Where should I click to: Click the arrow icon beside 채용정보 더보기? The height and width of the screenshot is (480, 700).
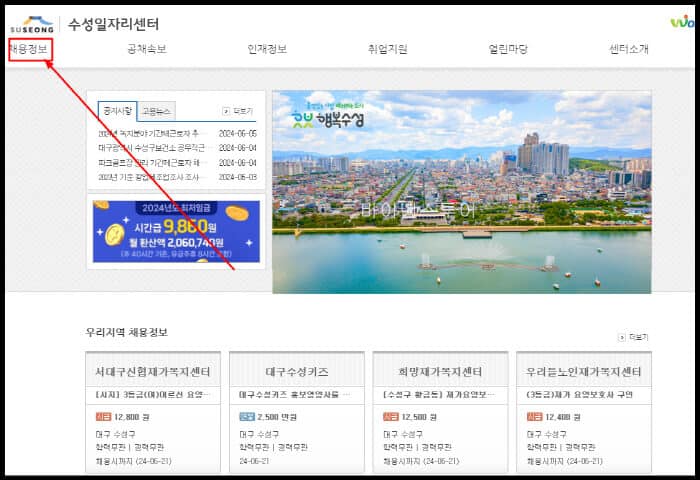click(621, 337)
